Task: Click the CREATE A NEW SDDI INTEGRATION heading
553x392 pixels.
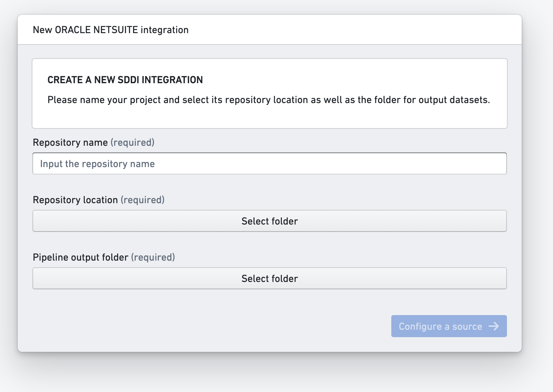Action: [125, 80]
